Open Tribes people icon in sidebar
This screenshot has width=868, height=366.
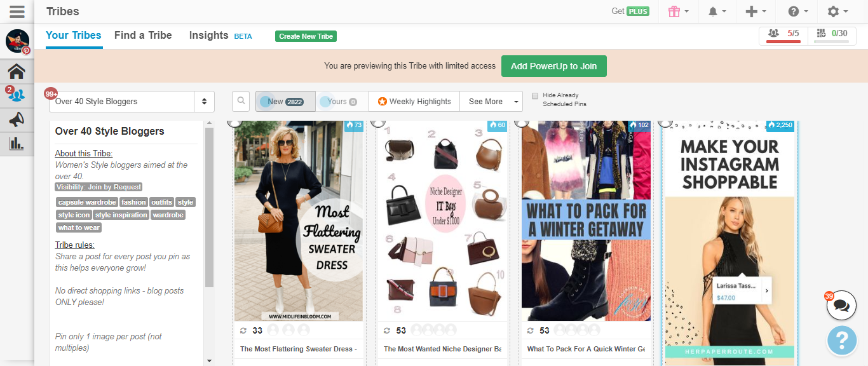(x=17, y=95)
